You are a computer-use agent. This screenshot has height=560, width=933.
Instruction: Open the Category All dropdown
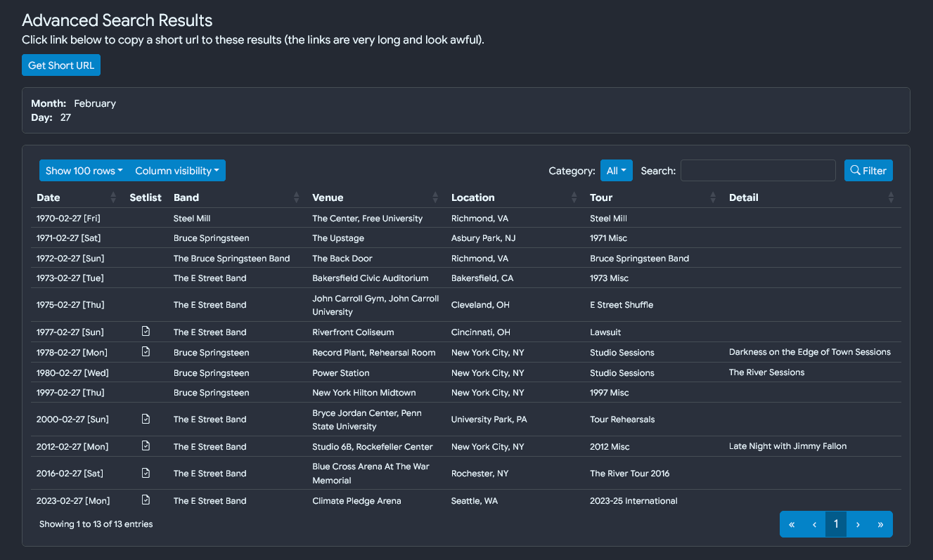pyautogui.click(x=616, y=171)
